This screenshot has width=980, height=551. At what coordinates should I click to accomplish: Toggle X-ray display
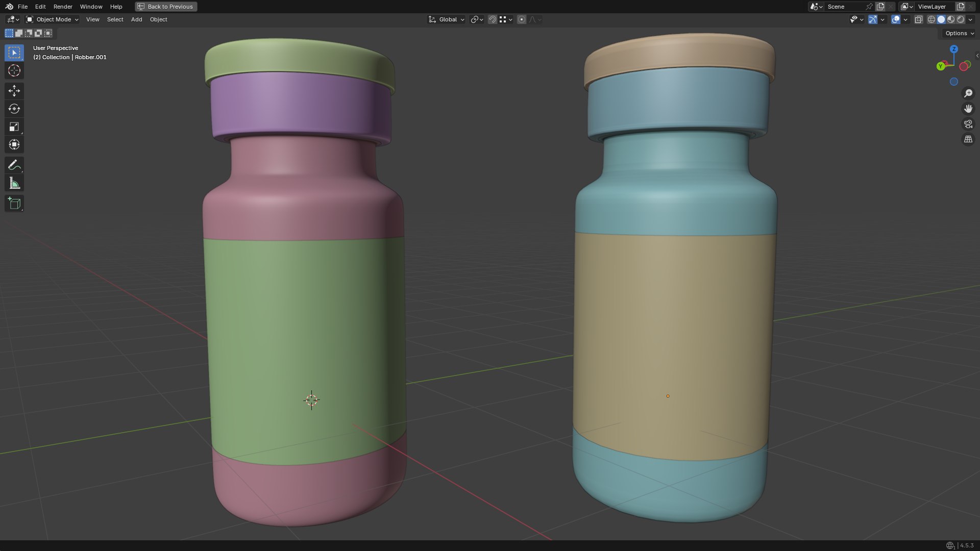coord(919,19)
